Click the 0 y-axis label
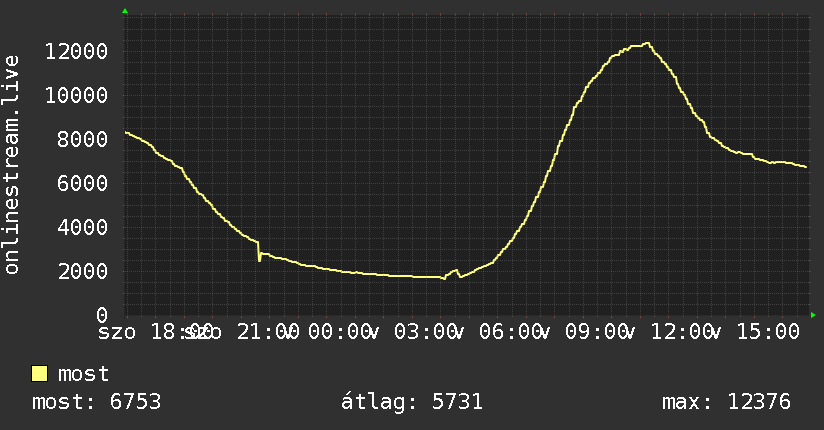 (x=102, y=315)
